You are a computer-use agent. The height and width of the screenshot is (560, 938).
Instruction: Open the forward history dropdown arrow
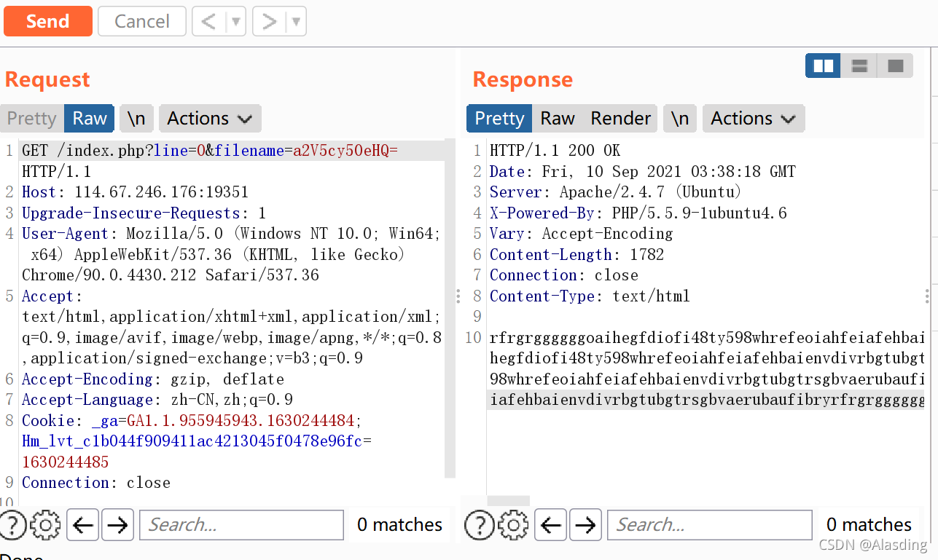pyautogui.click(x=297, y=21)
